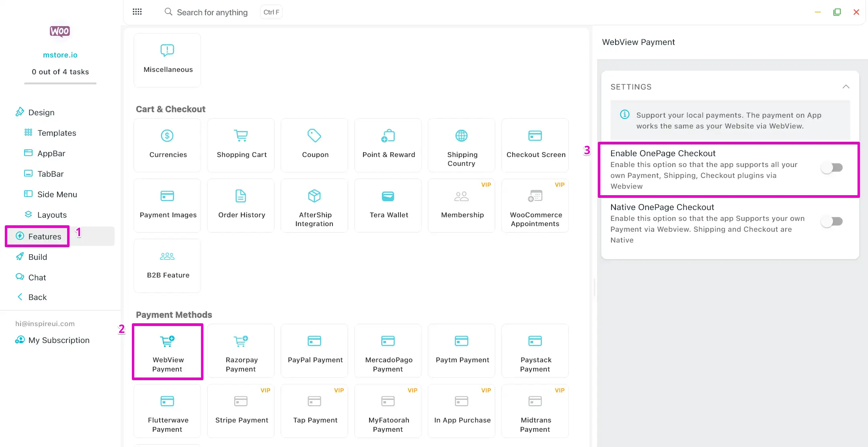Select the Coupon tag icon
This screenshot has height=447, width=868.
point(314,136)
